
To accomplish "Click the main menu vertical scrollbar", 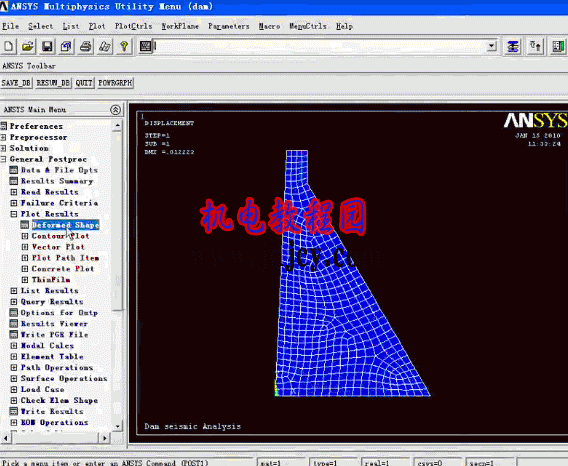I will tap(117, 276).
